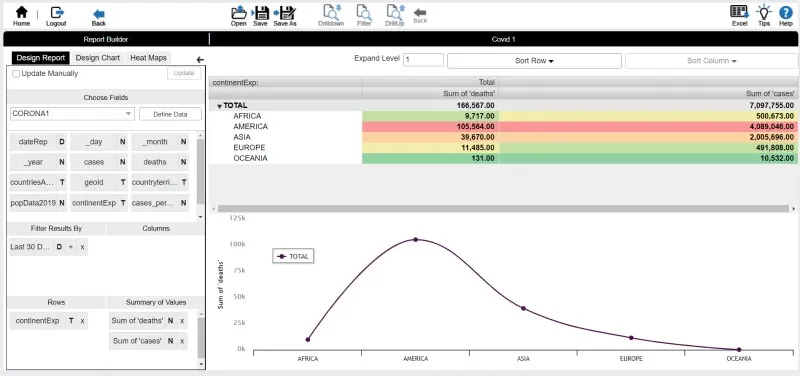Click the ASIA data point on chart
Viewport: 800px width, 376px height.
pyautogui.click(x=523, y=308)
